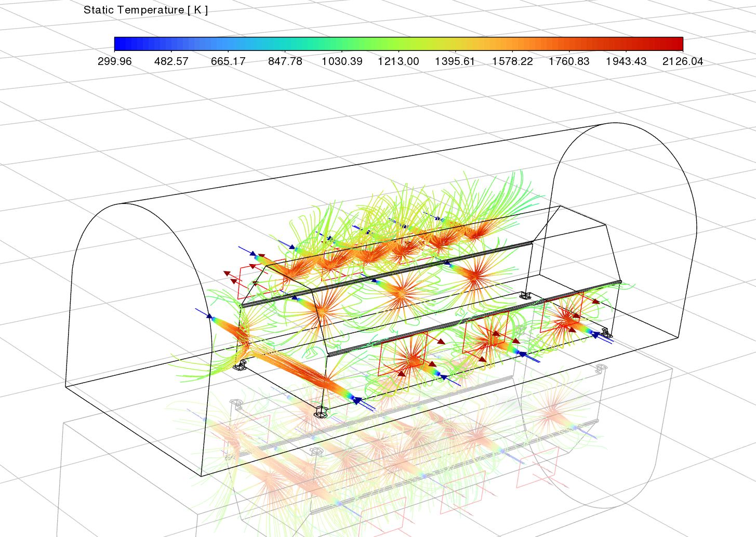
Task: Click the 665.17 legend tick label
Action: coord(228,61)
